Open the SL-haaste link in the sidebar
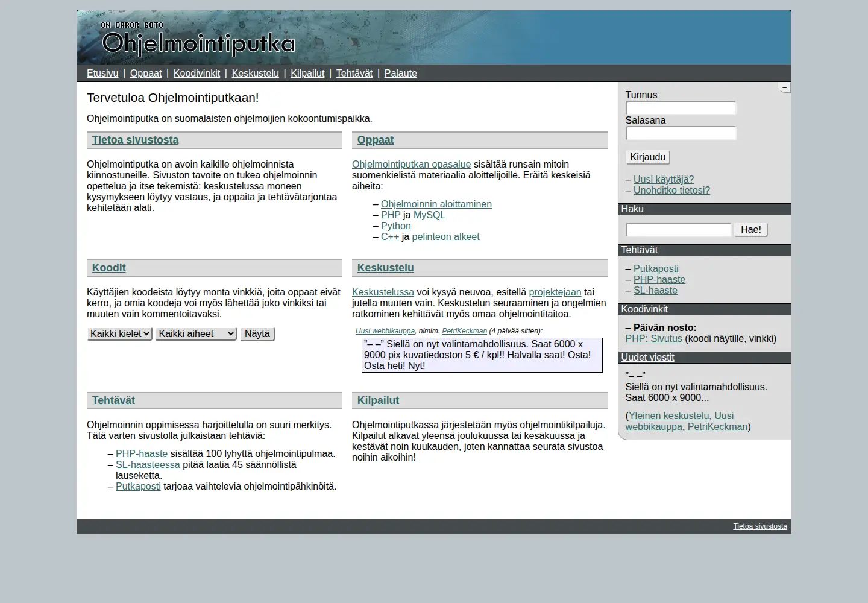868x603 pixels. [x=655, y=290]
